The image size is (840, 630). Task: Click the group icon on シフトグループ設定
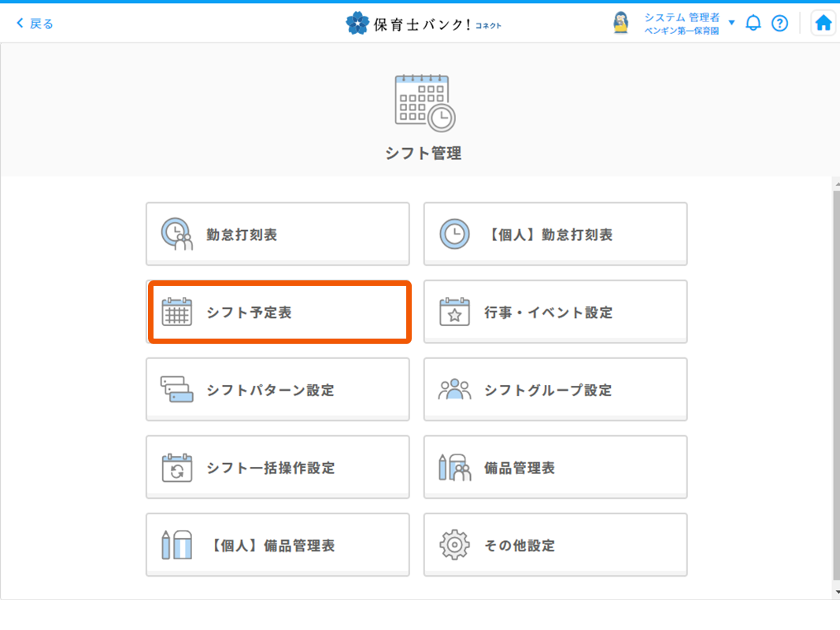coord(453,389)
